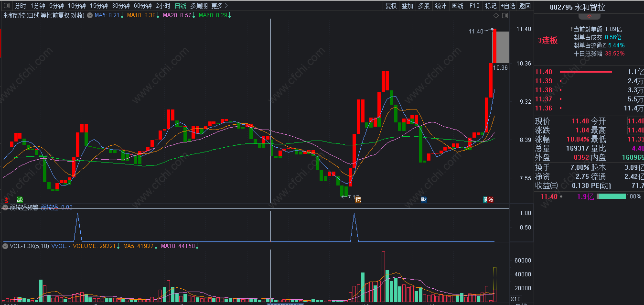The image size is (644, 305).
Task: Click the 统计 statistics button
Action: 440,6
